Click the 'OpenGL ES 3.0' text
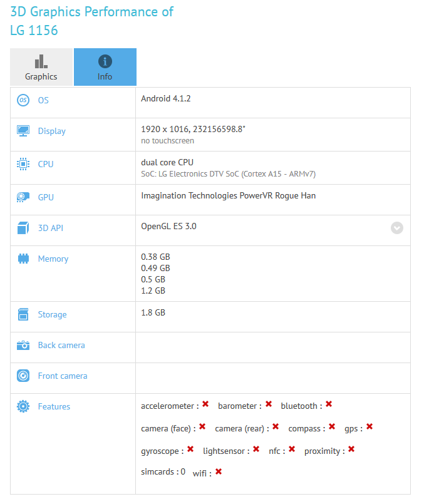Image resolution: width=424 pixels, height=504 pixels. [x=168, y=226]
